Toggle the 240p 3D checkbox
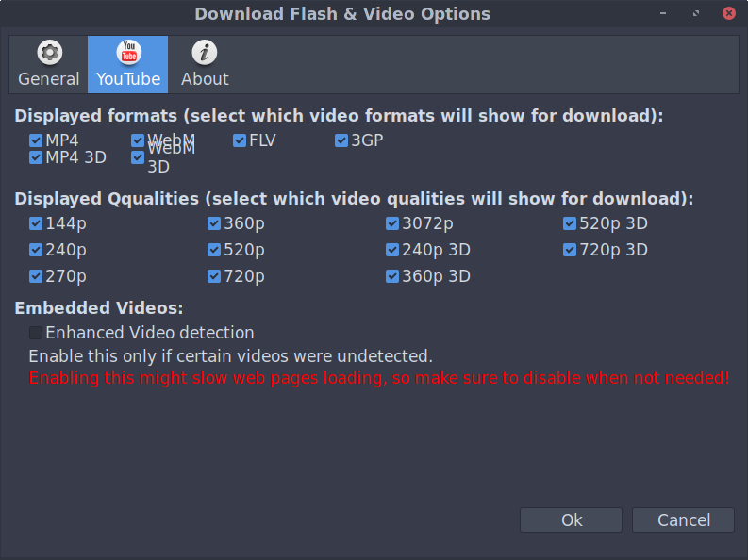Screen dimensions: 748x560 point(392,250)
